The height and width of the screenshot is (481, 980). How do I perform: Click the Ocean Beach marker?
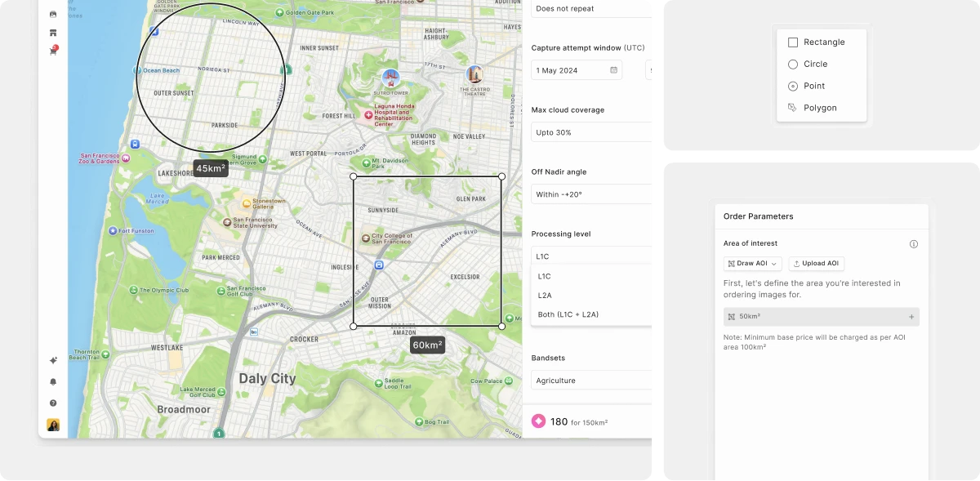[x=138, y=70]
